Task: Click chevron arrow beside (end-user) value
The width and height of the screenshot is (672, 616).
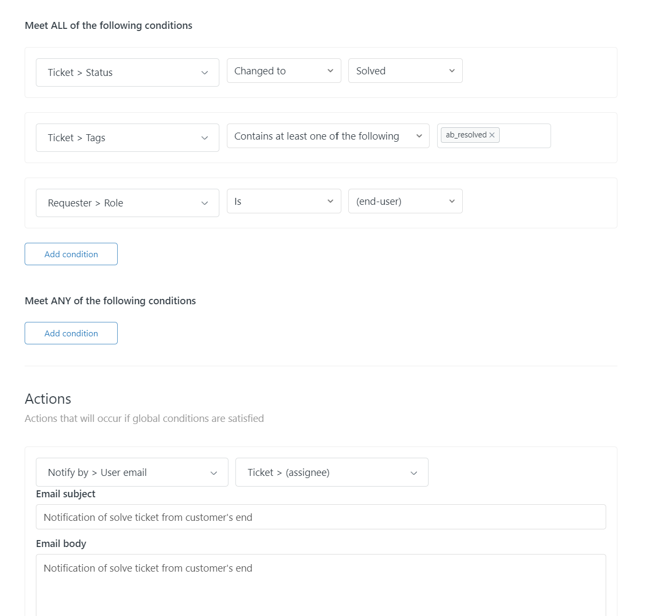Action: 452,202
